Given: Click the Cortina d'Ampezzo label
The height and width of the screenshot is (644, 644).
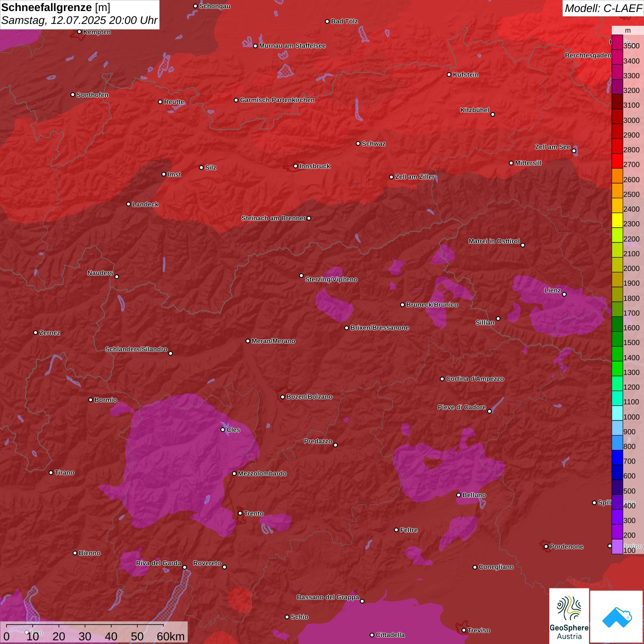Looking at the screenshot, I should click(475, 379).
